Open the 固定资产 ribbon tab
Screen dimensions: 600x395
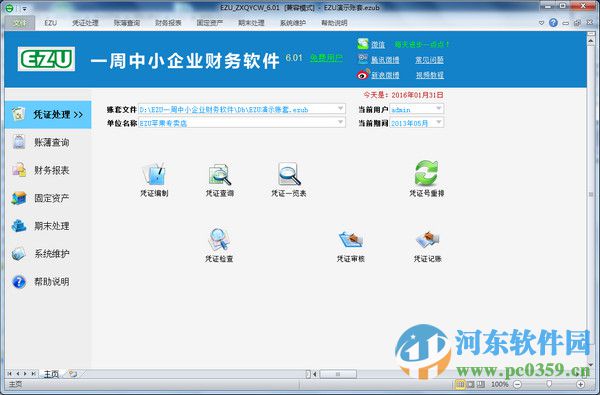click(210, 23)
